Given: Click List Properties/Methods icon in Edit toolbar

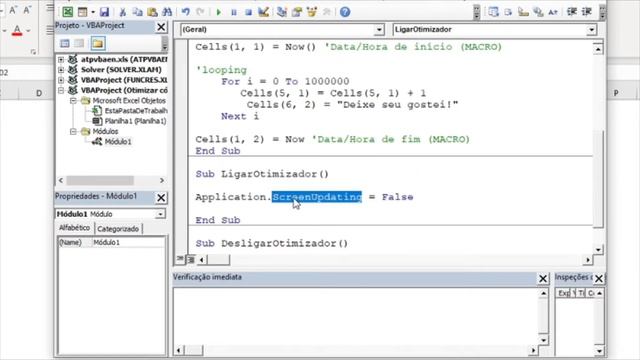Looking at the screenshot, I should pyautogui.click(x=493, y=12).
